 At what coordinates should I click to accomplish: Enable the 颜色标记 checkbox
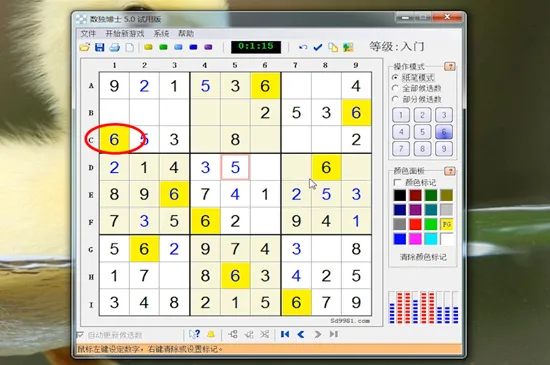[397, 182]
